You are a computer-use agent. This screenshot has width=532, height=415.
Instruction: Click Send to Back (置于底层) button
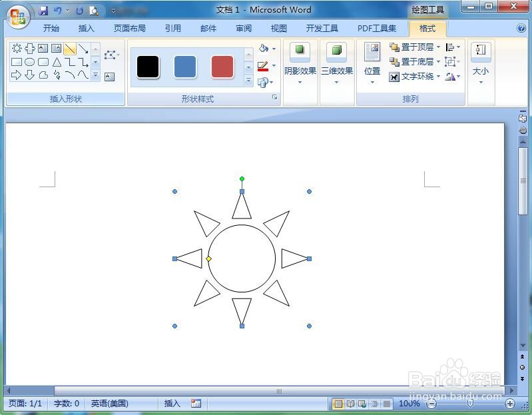[411, 62]
